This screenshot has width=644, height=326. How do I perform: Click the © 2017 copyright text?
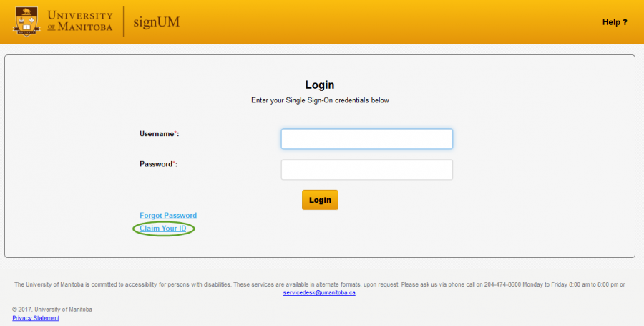52,310
